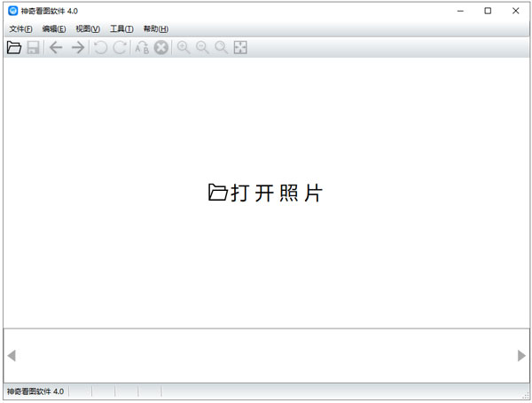Open the 帮助(H) menu

156,29
